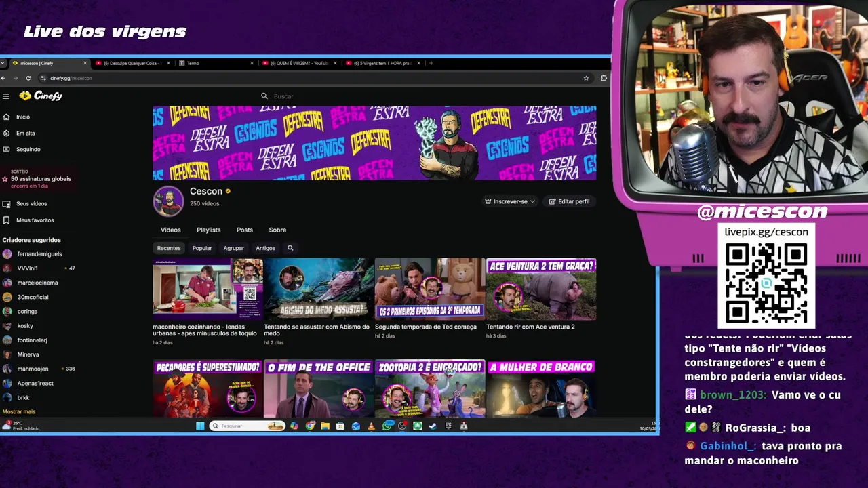Viewport: 868px width, 488px height.
Task: Open Segunda temporada de Ted video thumbnail
Action: pyautogui.click(x=430, y=289)
